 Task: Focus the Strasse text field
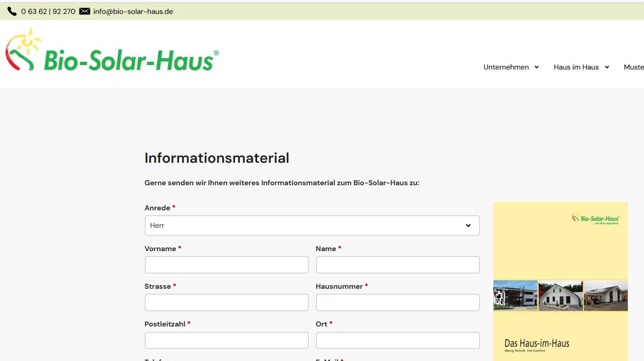pos(226,303)
